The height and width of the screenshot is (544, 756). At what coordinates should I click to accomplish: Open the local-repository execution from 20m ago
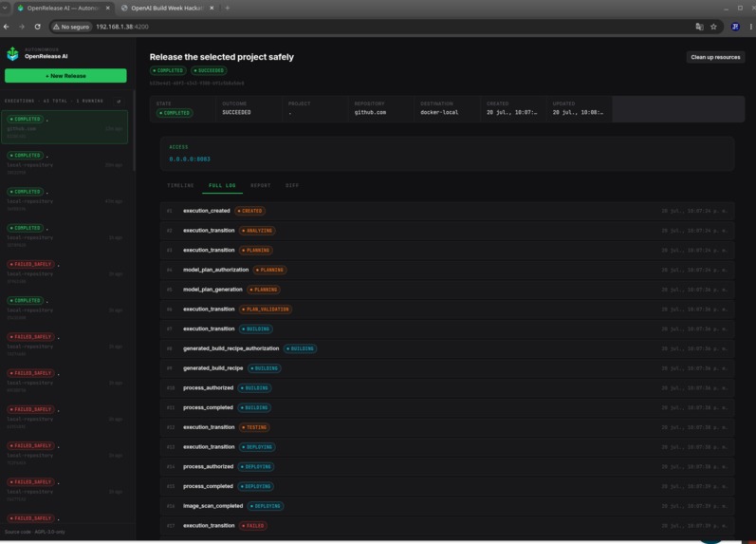click(x=65, y=164)
